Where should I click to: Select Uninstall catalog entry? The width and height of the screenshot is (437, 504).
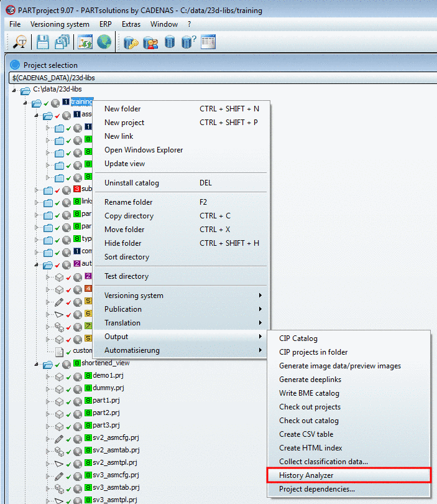click(181, 182)
